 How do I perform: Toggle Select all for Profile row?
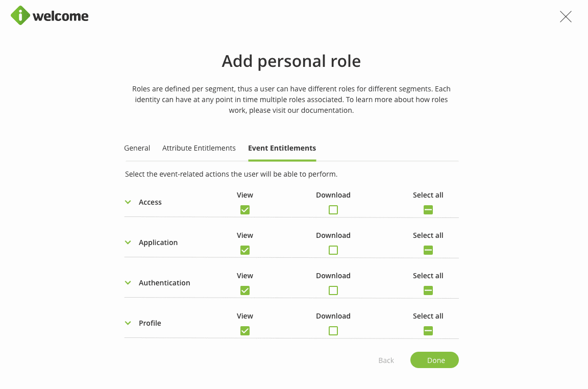(428, 331)
